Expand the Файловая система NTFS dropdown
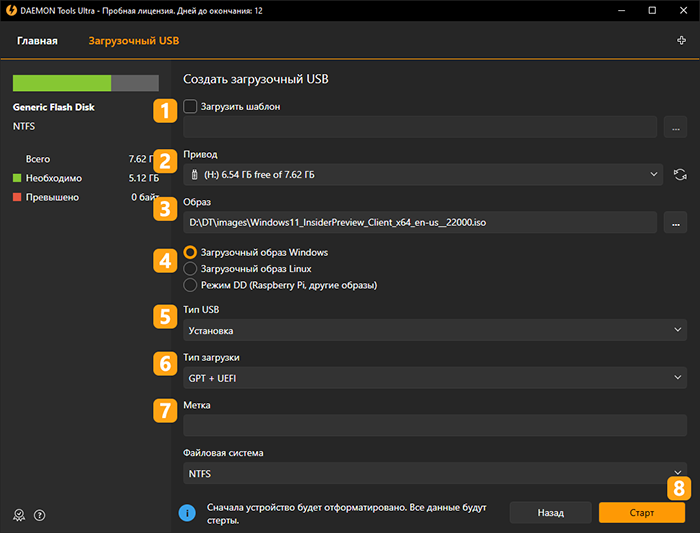 pos(435,473)
